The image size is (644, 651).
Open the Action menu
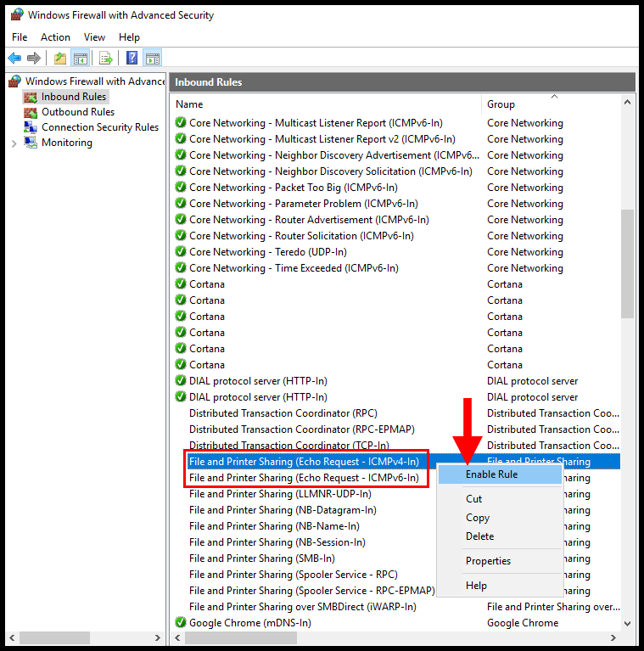click(55, 37)
